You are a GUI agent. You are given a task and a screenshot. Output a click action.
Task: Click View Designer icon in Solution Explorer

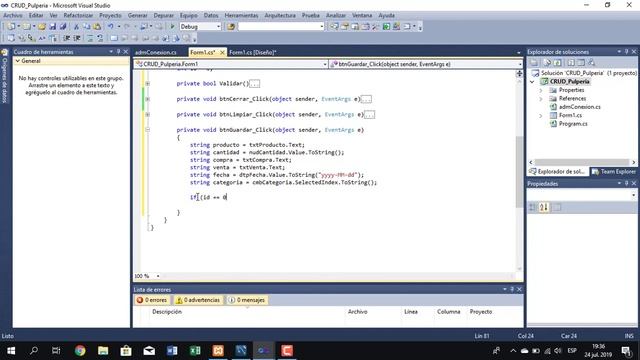click(x=581, y=62)
